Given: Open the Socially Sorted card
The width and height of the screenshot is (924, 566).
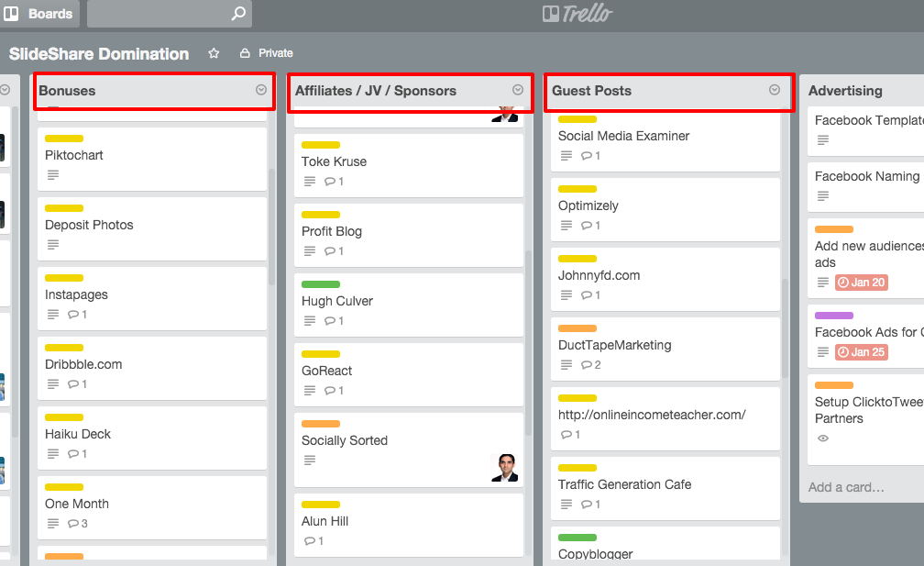Looking at the screenshot, I should 409,449.
